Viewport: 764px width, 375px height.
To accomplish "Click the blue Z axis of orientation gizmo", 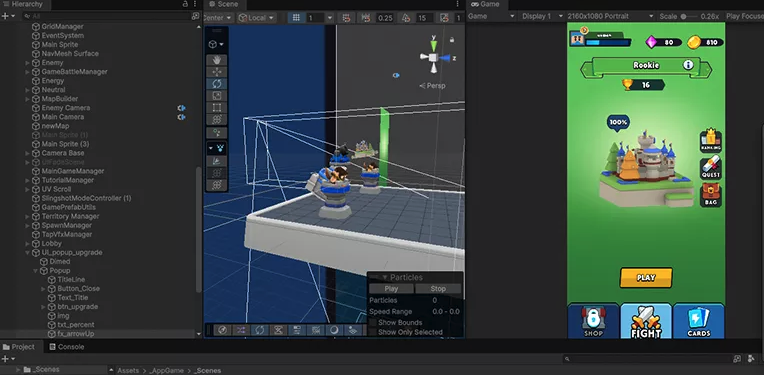I will point(445,58).
